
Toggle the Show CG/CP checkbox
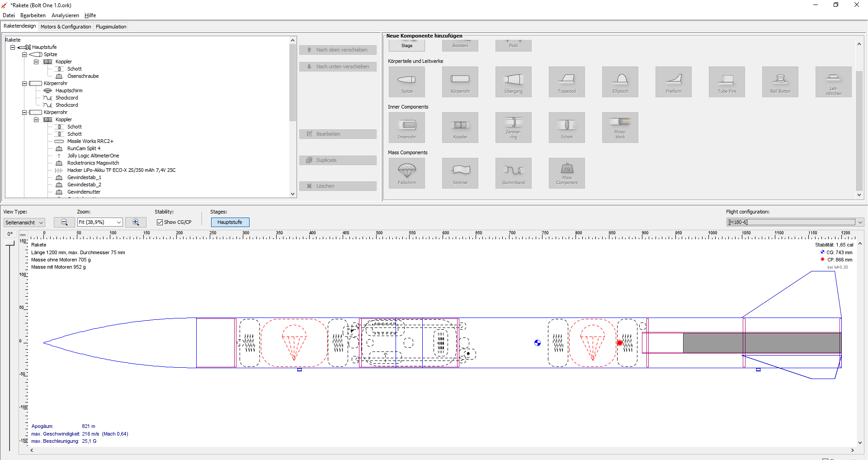pos(160,222)
